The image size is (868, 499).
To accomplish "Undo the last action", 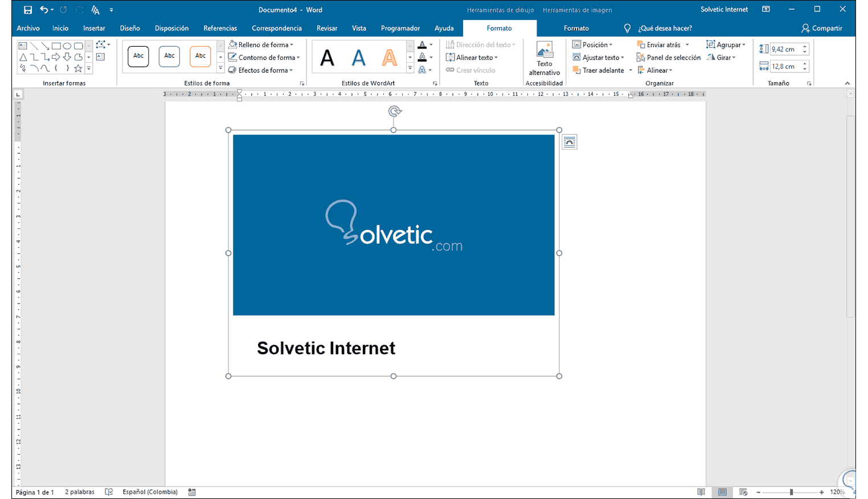I will tap(44, 10).
